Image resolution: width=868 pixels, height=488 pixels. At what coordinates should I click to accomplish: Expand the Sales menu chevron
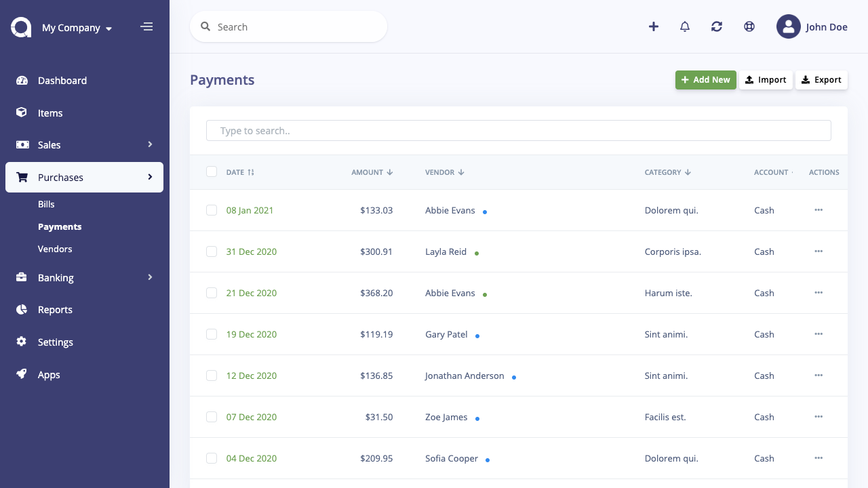click(150, 144)
